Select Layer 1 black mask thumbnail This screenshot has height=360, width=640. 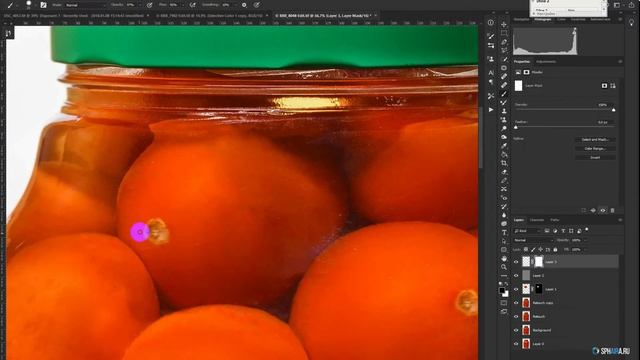click(x=539, y=289)
